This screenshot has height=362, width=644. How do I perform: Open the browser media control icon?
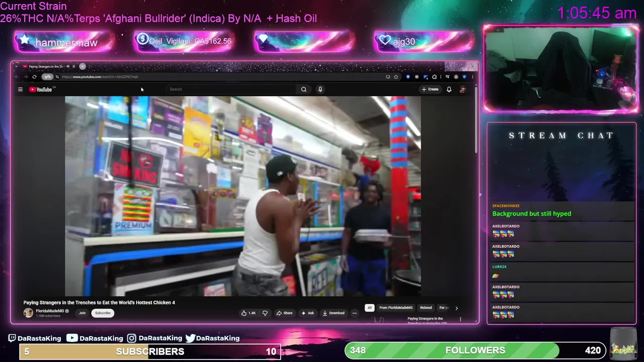click(447, 77)
